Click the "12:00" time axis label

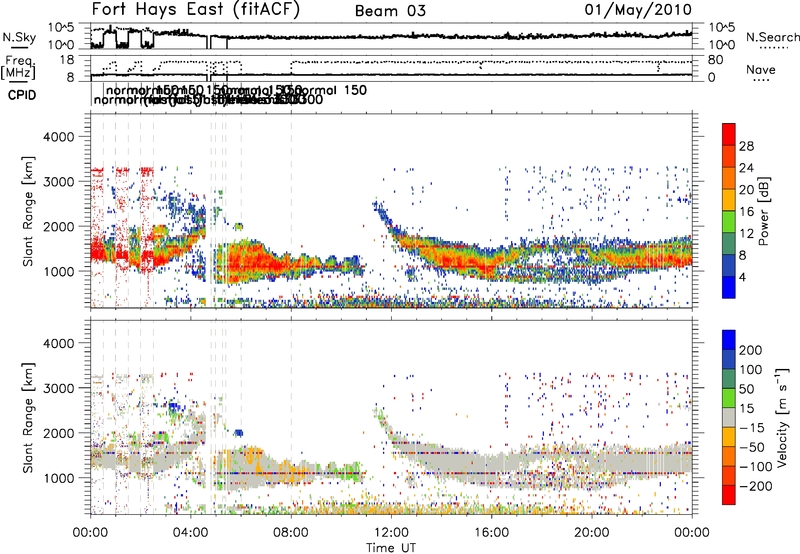pos(391,533)
